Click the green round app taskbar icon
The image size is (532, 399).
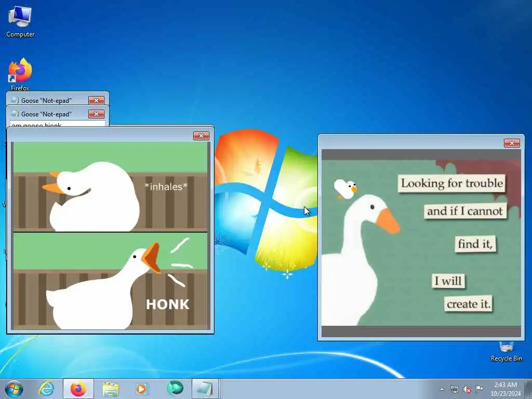coord(175,389)
